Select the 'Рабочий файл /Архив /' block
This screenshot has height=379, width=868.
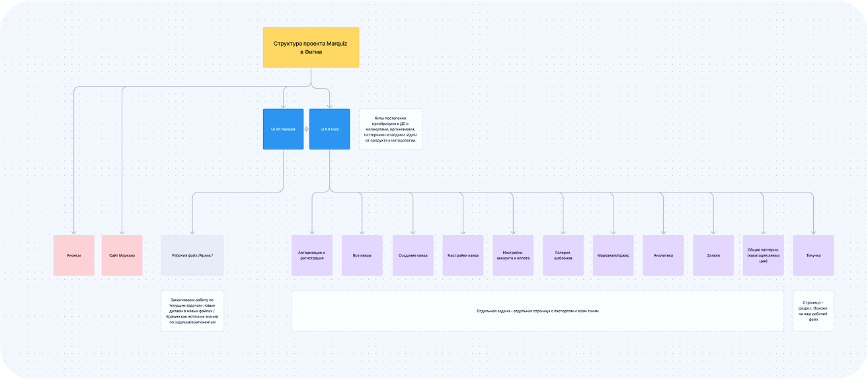point(192,255)
